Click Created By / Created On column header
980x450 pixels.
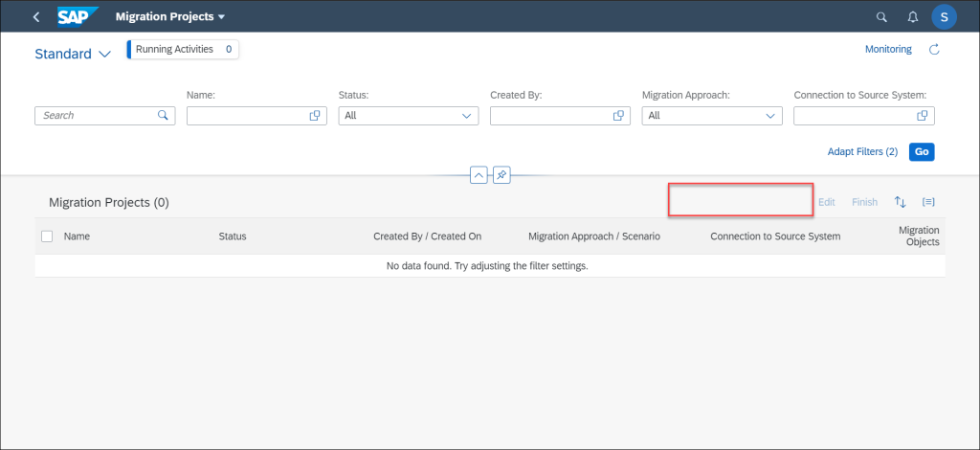point(428,236)
